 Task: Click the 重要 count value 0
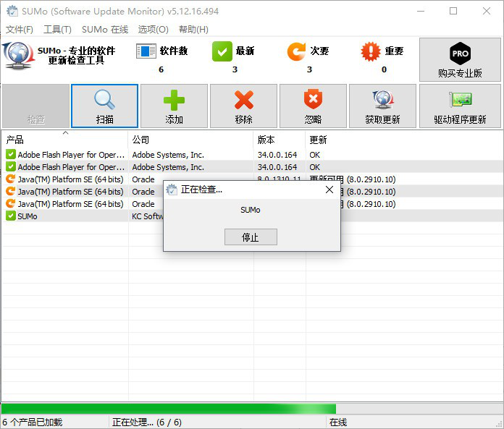coord(384,69)
